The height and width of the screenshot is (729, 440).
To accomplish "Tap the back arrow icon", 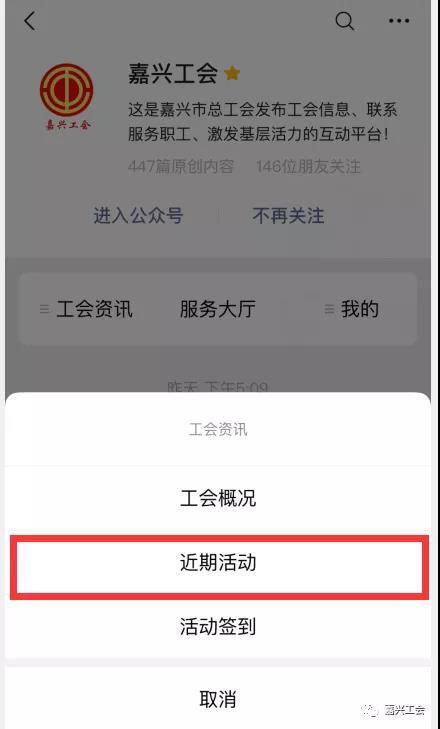I will coord(29,21).
